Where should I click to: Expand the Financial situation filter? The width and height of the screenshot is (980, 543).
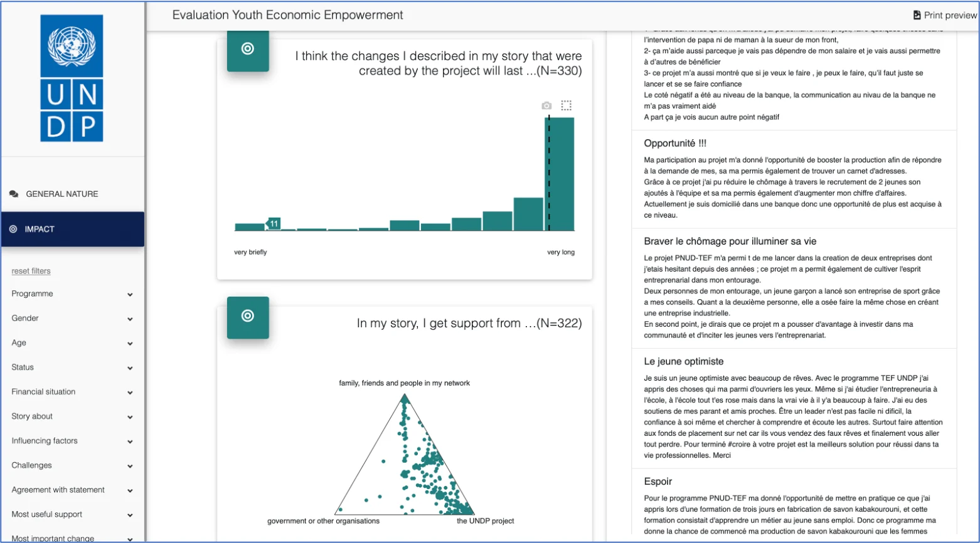(72, 392)
